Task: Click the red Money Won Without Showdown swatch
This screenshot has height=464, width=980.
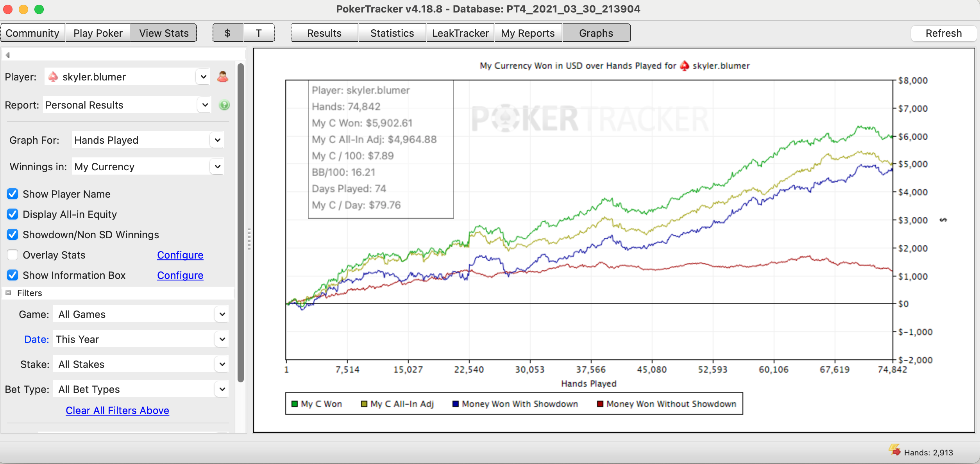Action: [x=600, y=404]
